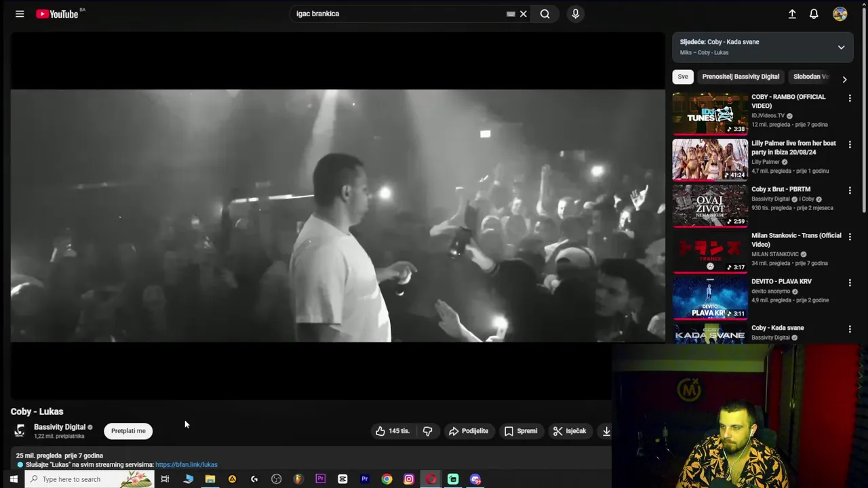
Task: Click the search magnifier button
Action: (545, 14)
